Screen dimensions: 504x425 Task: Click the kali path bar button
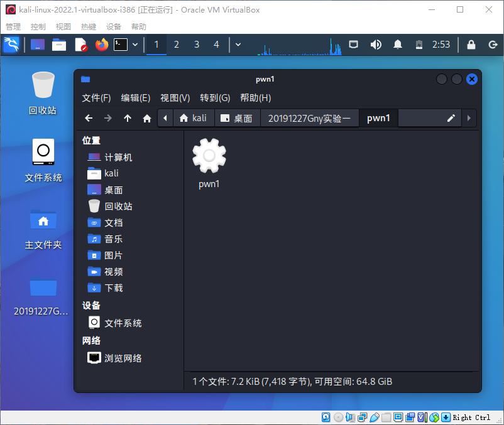[x=194, y=118]
